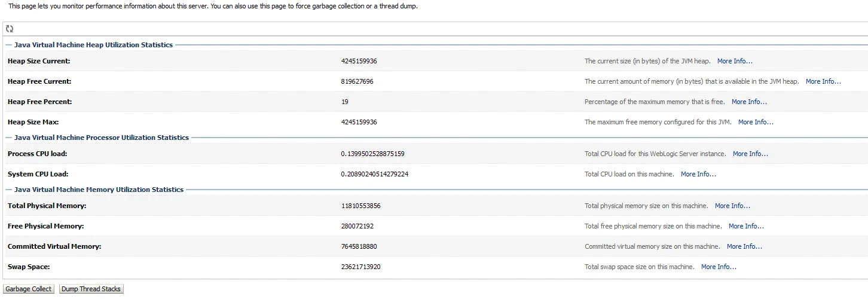Screen dimensions: 868x299
Task: Click the Heap Utilization Statistics section heading
Action: coord(93,45)
